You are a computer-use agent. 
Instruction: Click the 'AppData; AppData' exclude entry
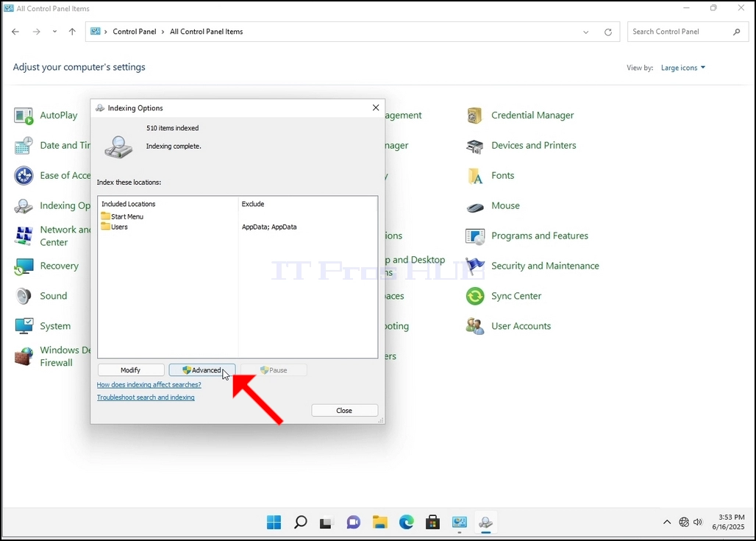[x=269, y=227]
